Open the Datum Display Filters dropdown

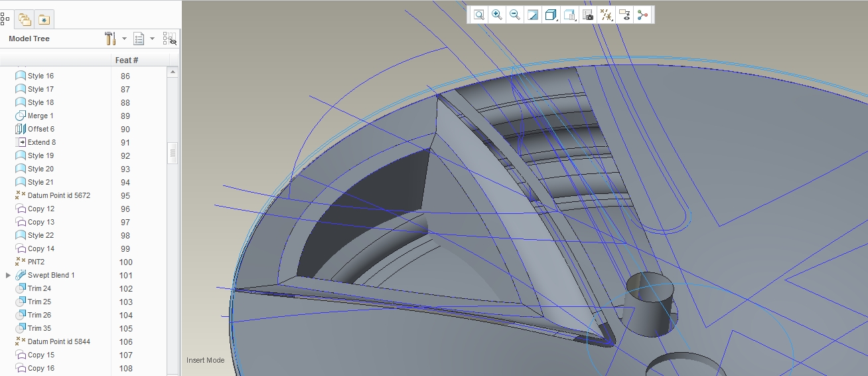[x=606, y=15]
